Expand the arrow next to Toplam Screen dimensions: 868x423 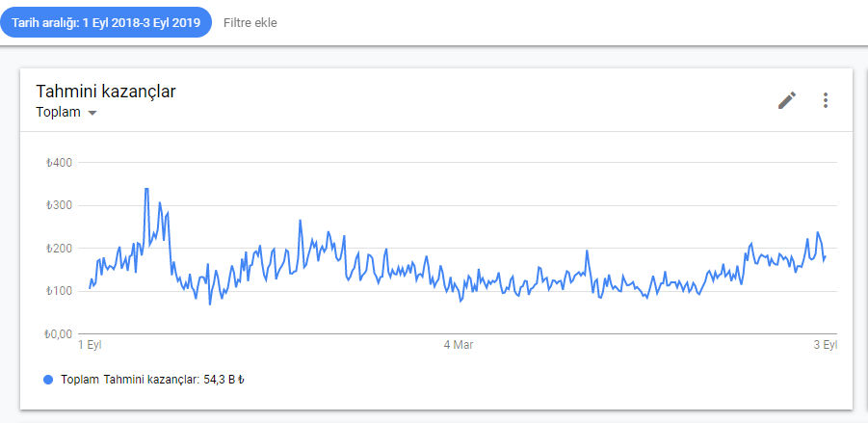click(92, 113)
